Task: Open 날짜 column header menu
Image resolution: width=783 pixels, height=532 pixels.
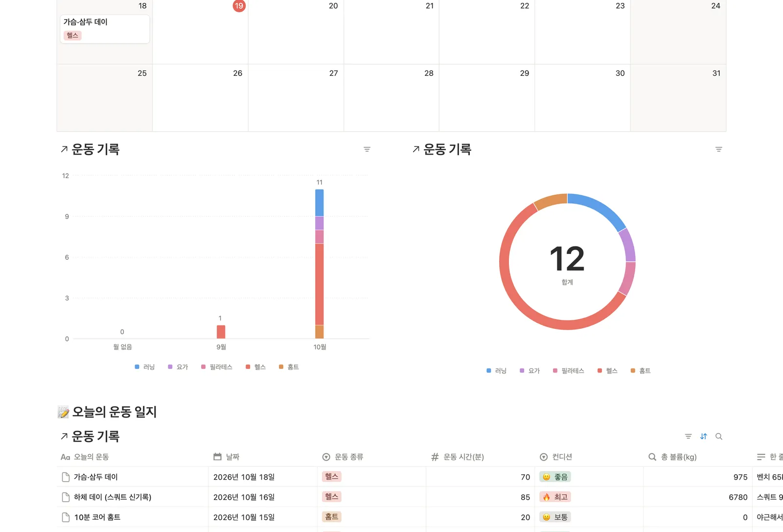Action: 263,457
